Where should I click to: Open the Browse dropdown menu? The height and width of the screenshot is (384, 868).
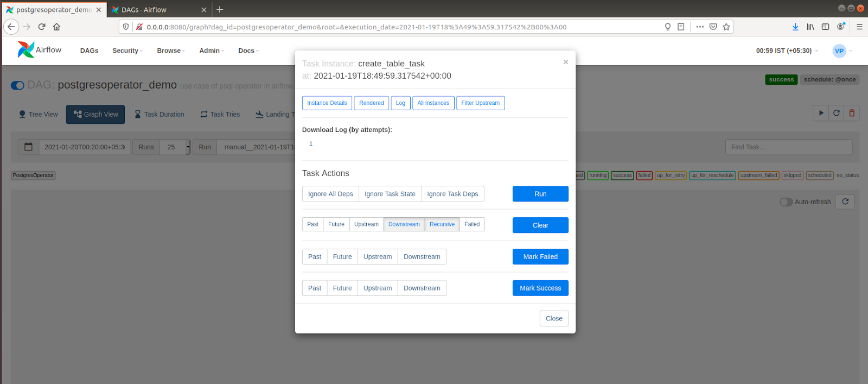(x=170, y=51)
